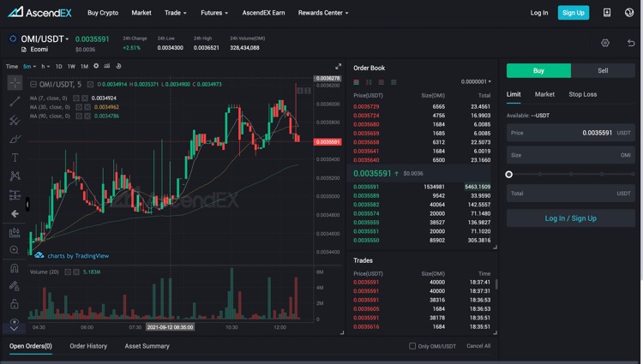Click the Sign Up button
Viewport: 643px width, 364px height.
(573, 13)
